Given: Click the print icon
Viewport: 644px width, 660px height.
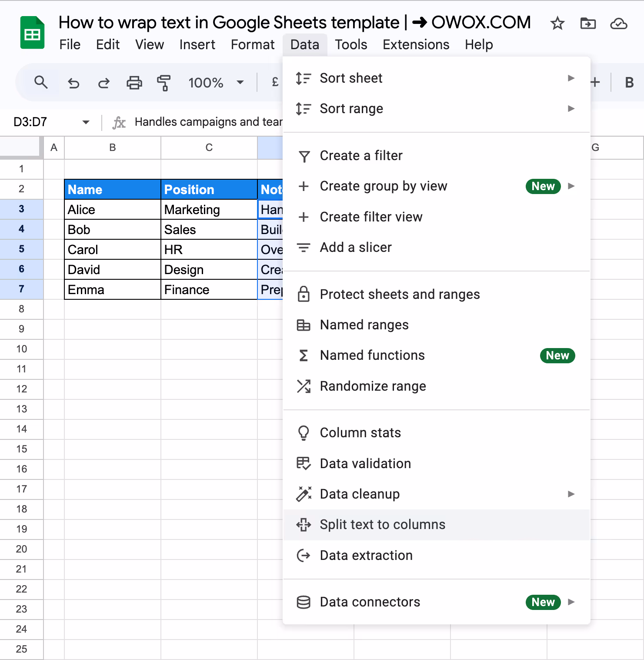Looking at the screenshot, I should pos(134,83).
